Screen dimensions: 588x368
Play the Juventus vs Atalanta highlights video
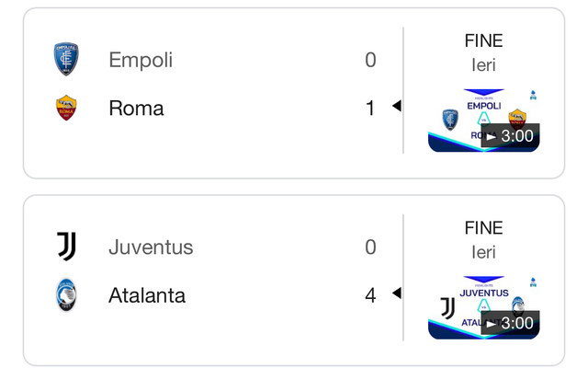coord(484,307)
